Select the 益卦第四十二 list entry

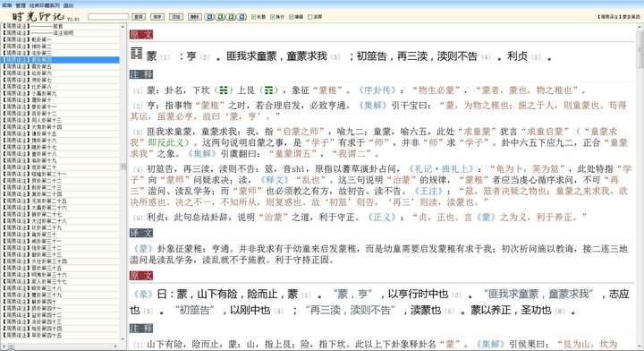[60, 315]
